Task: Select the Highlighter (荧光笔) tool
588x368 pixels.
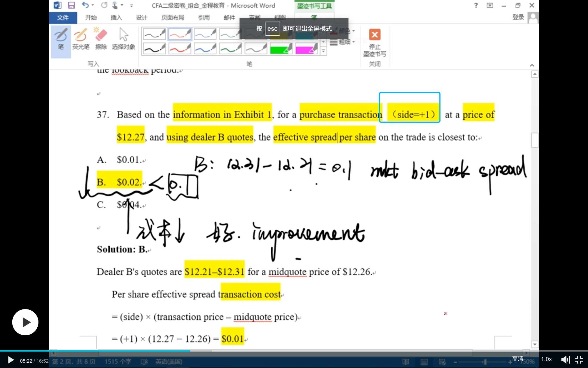Action: click(x=81, y=39)
